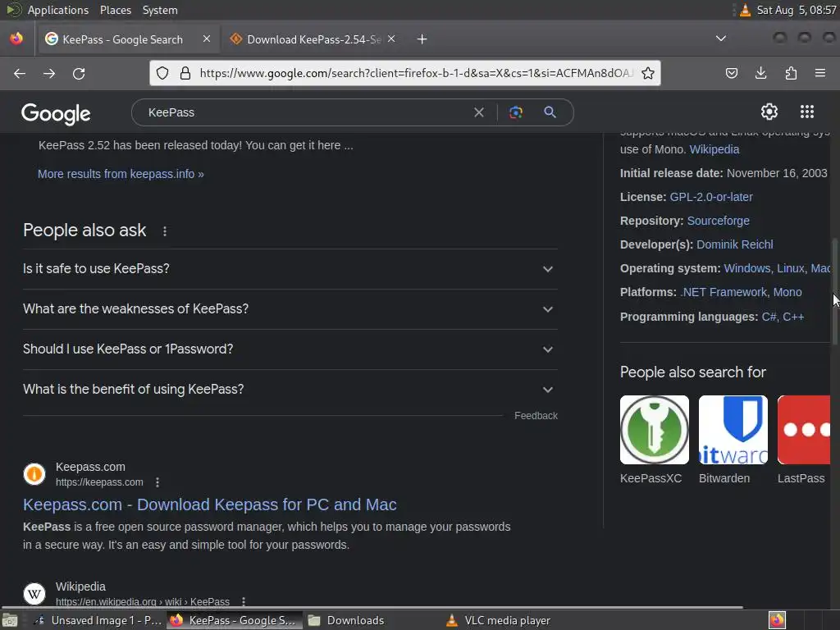Click the Wikipedia W site favicon

(x=34, y=594)
